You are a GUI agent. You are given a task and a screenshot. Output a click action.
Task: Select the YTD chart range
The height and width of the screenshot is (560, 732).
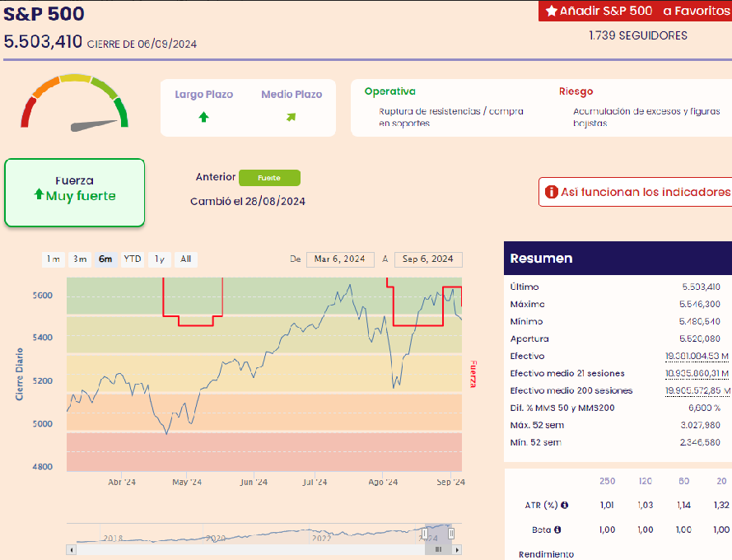(133, 259)
